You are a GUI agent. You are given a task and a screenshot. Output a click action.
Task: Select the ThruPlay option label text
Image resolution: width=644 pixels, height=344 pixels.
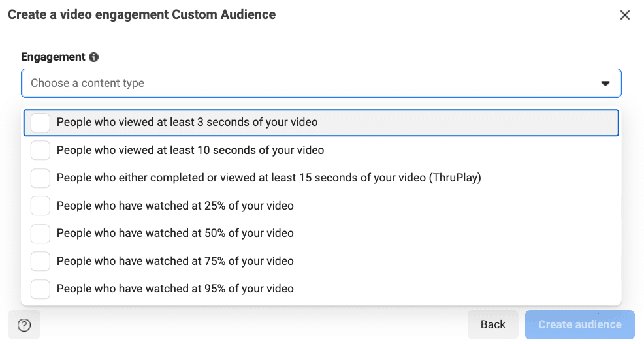point(268,178)
